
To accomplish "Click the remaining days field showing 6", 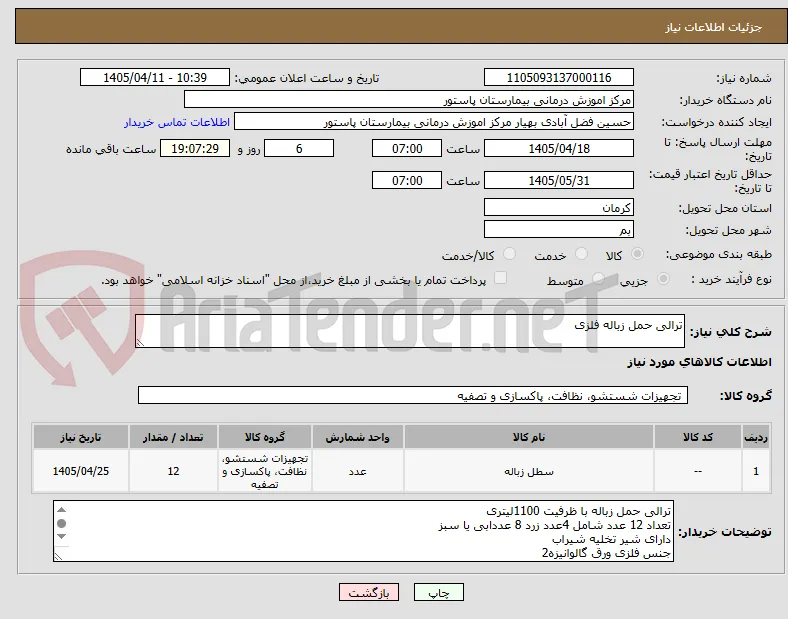I will (x=299, y=148).
